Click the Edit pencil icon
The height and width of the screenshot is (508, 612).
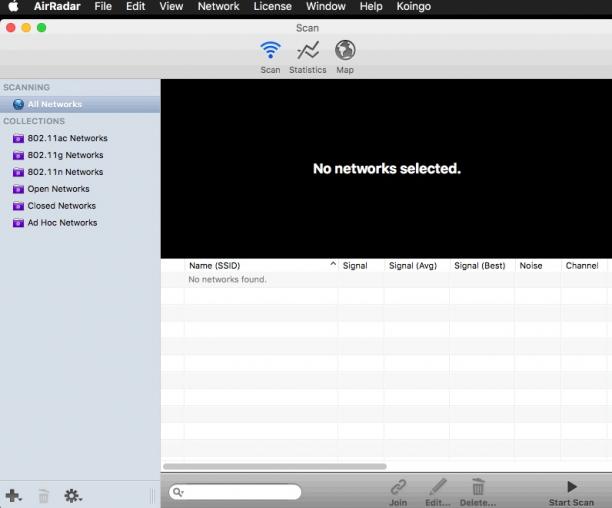[x=438, y=487]
